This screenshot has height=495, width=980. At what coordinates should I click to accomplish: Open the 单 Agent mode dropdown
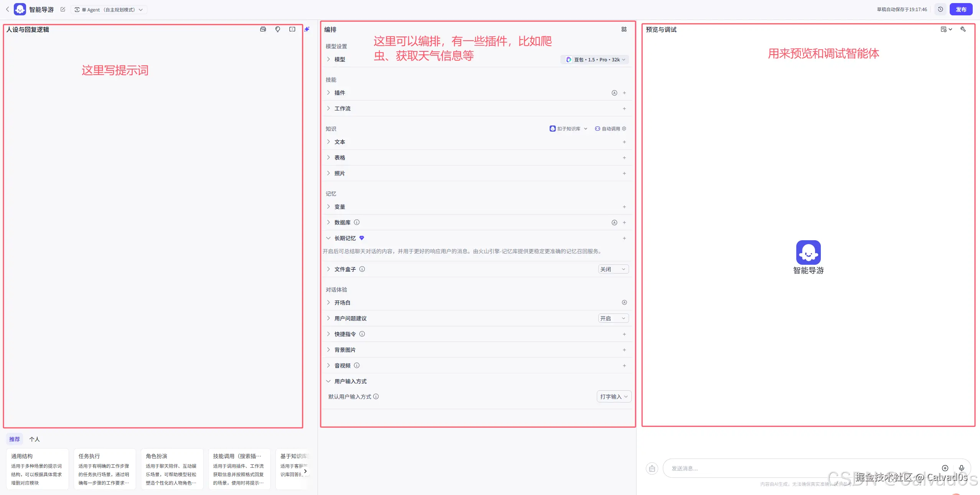pyautogui.click(x=109, y=10)
